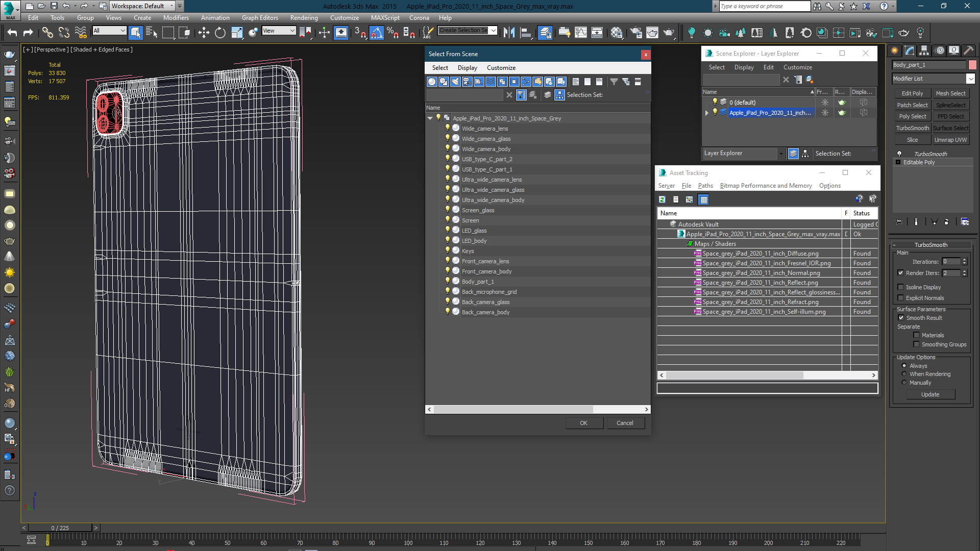Screen dimensions: 980x551
Task: Open Paths menu in Asset Tracking
Action: click(705, 186)
